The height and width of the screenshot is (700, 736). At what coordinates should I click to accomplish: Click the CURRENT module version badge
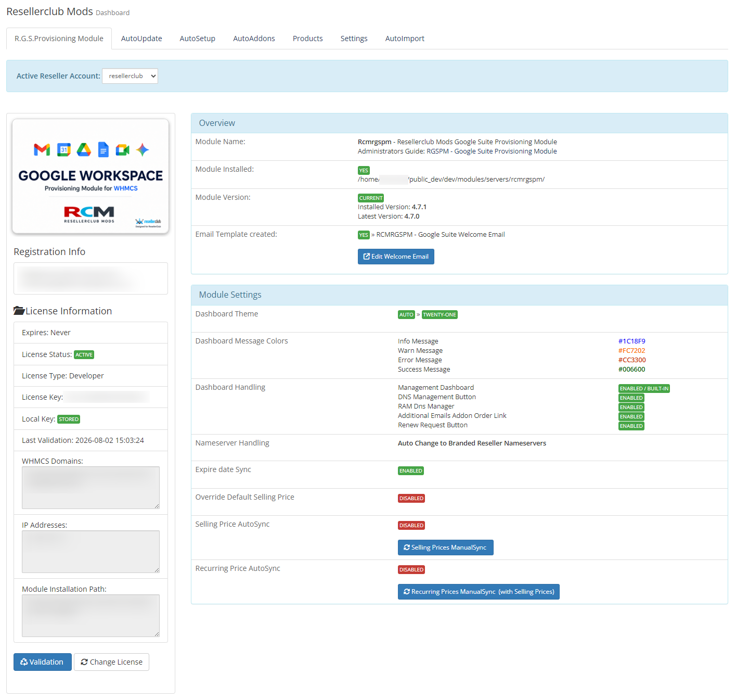click(x=371, y=198)
